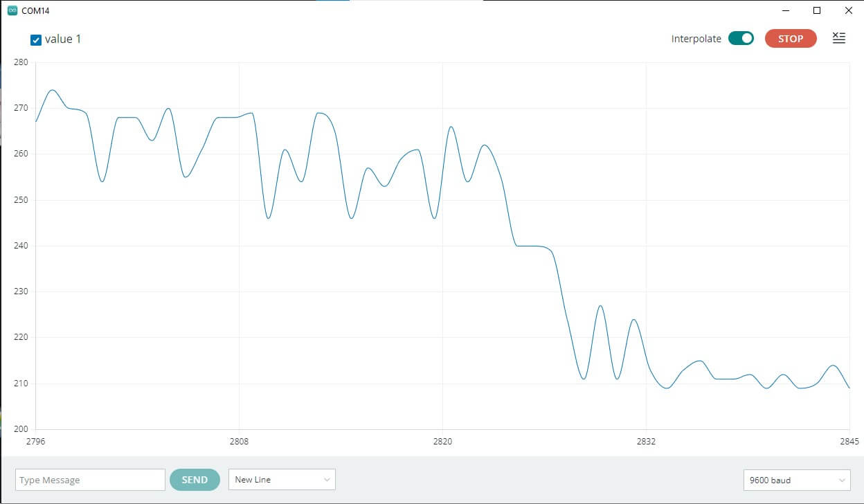Click the 2832 tick on the x-axis

coord(646,442)
